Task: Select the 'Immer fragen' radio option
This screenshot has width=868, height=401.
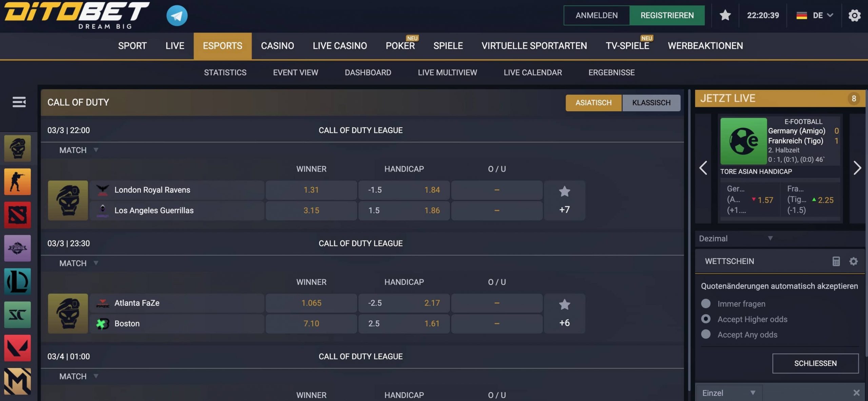Action: [x=706, y=304]
